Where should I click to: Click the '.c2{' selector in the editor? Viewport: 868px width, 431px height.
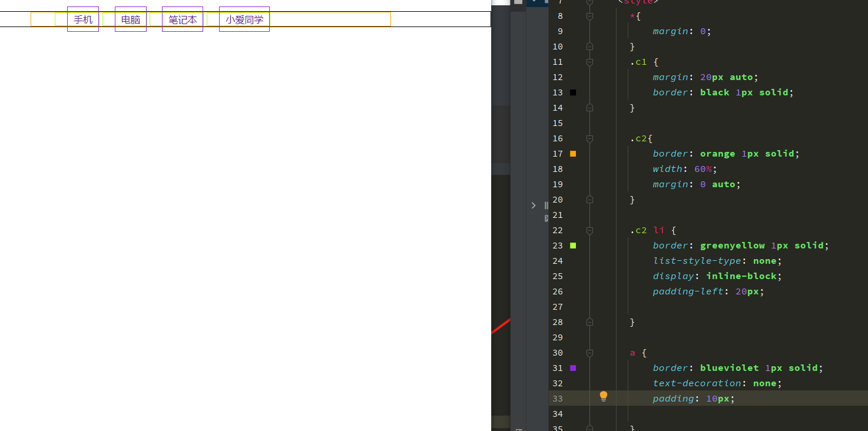[641, 138]
